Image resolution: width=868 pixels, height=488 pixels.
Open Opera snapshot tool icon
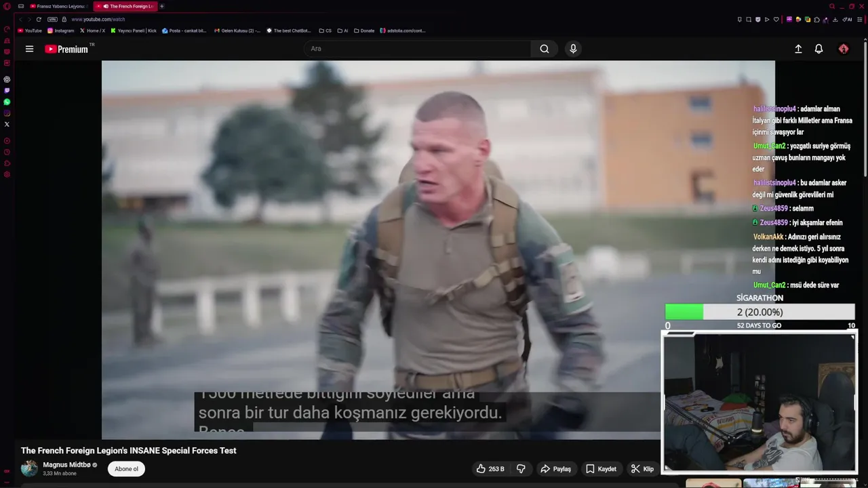pos(748,20)
